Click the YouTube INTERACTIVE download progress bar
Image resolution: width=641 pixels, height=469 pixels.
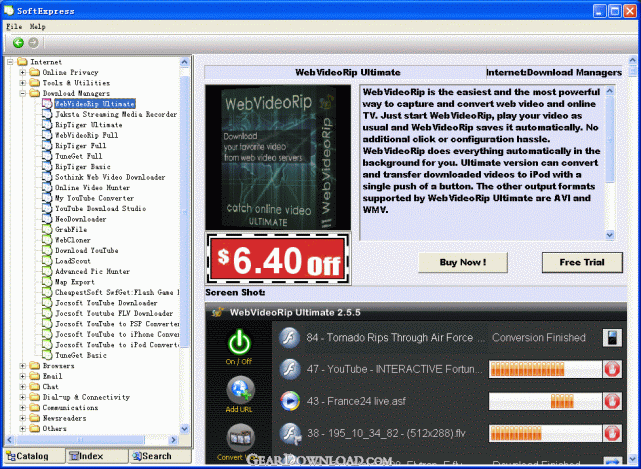tap(545, 369)
